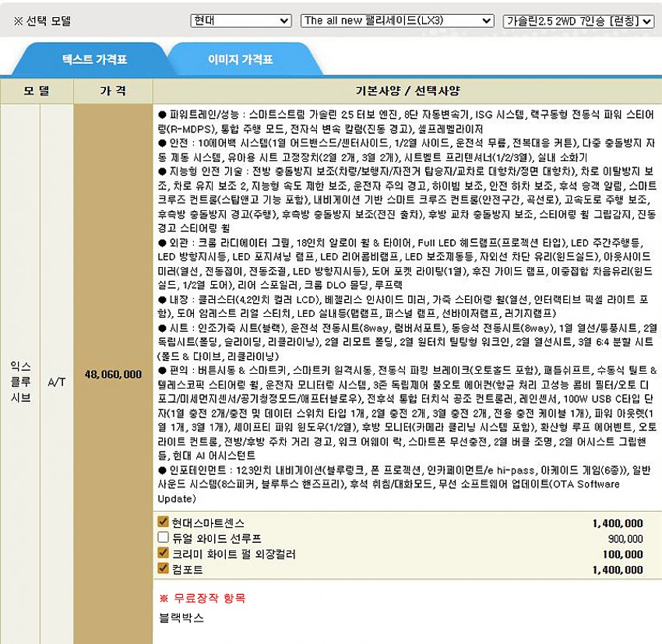This screenshot has width=662, height=644.
Task: Expand the 팰리세이드(LX3) model dropdown
Action: click(x=396, y=20)
